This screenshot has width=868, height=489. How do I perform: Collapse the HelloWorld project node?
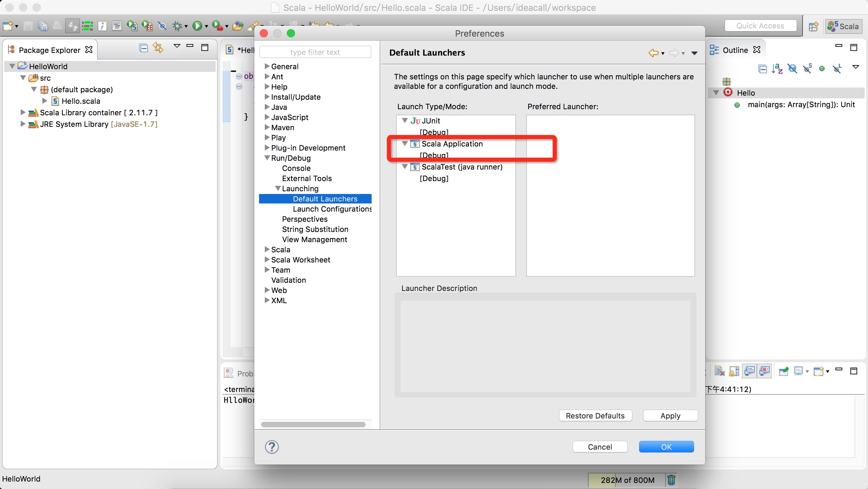12,66
